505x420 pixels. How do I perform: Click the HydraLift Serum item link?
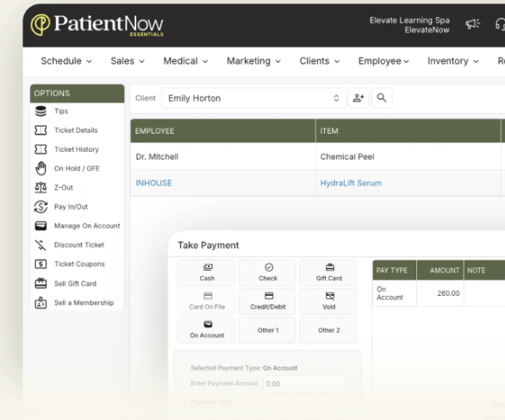coord(351,183)
